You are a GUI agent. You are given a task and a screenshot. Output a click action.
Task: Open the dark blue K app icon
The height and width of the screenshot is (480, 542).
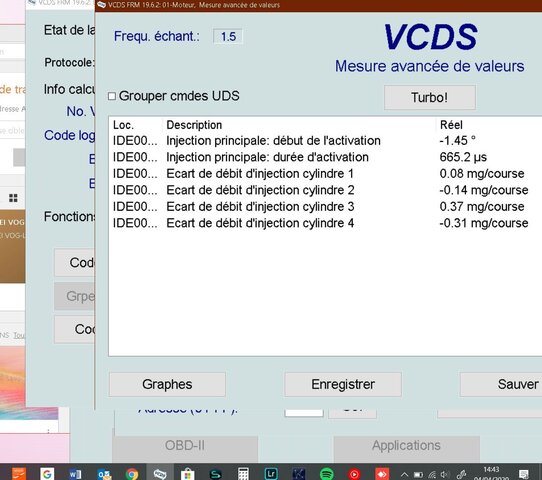coord(299,474)
